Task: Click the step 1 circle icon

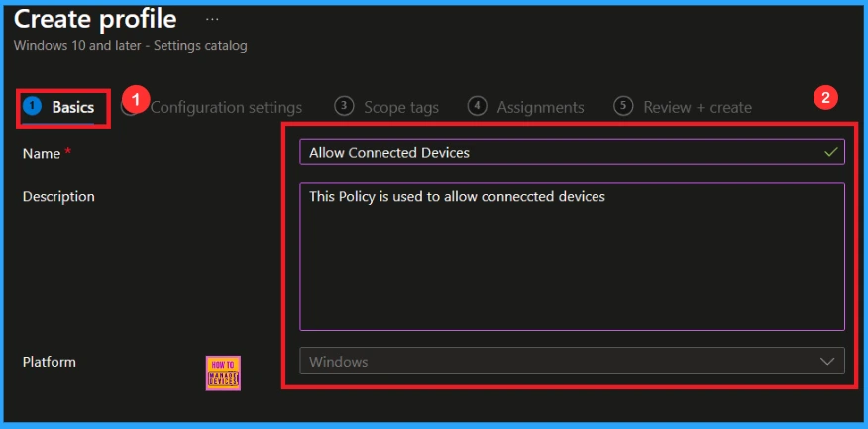Action: tap(32, 107)
